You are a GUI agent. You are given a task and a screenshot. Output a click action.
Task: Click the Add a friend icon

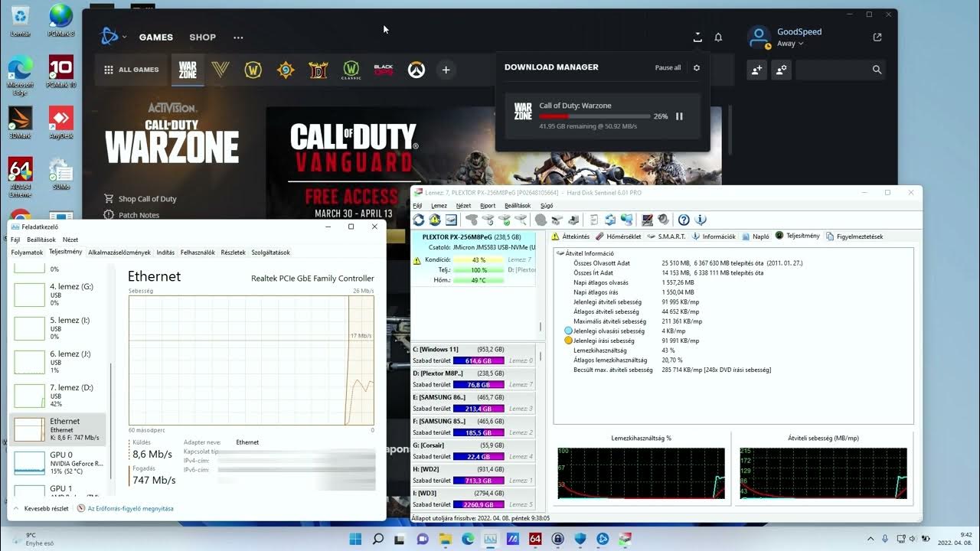point(756,70)
